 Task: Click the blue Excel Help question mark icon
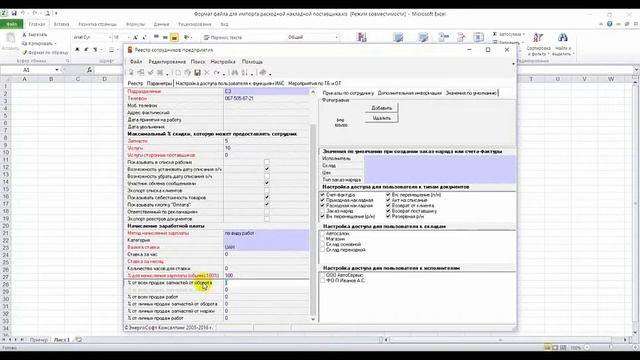point(609,24)
